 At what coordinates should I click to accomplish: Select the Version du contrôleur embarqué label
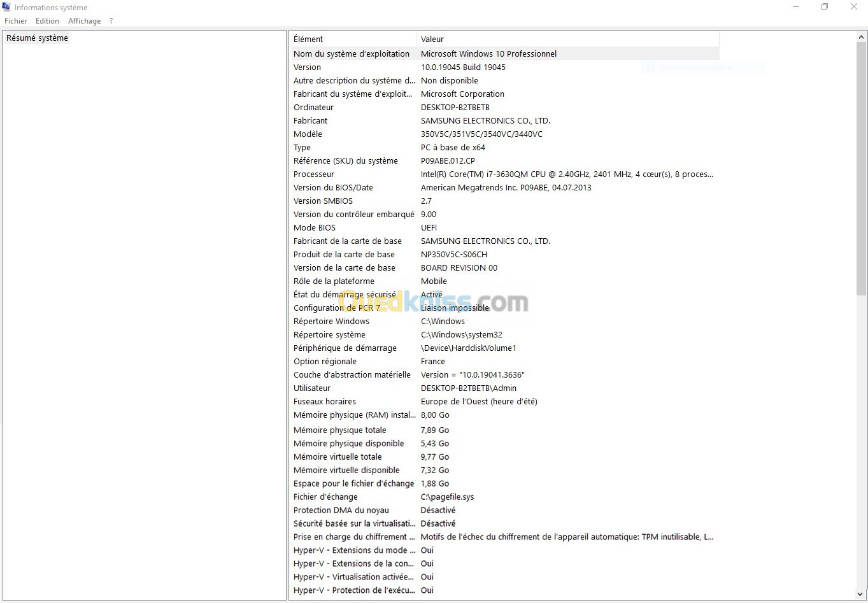coord(354,215)
